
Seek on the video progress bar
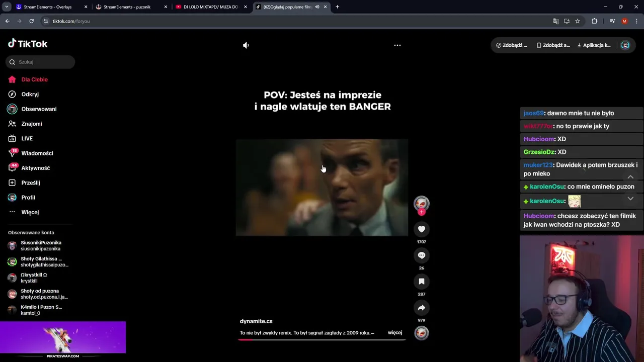coord(322,339)
